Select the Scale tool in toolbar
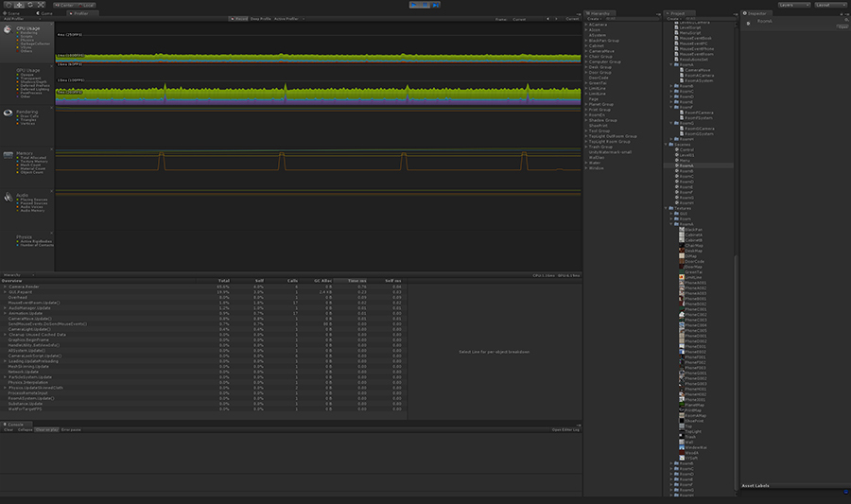The height and width of the screenshot is (504, 851). coord(41,5)
